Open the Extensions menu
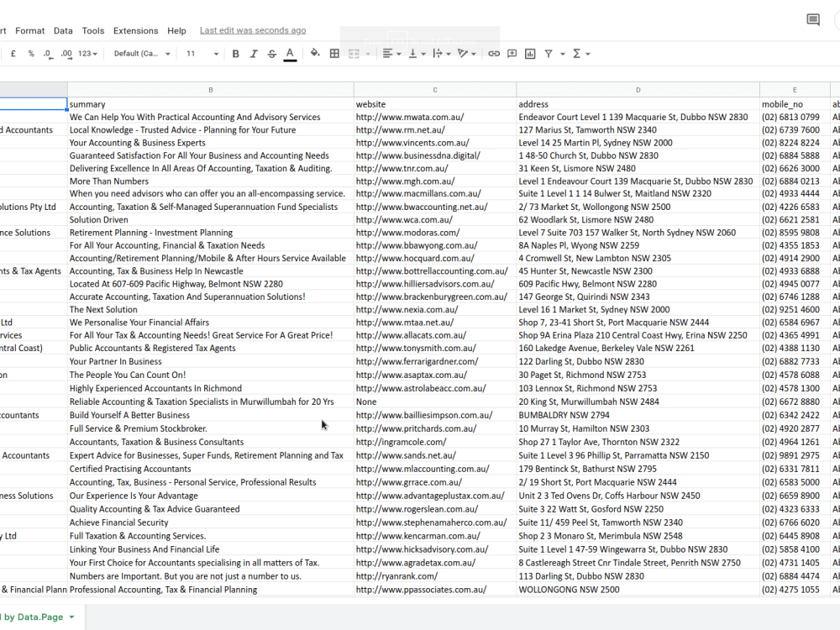The width and height of the screenshot is (840, 630). (x=135, y=30)
